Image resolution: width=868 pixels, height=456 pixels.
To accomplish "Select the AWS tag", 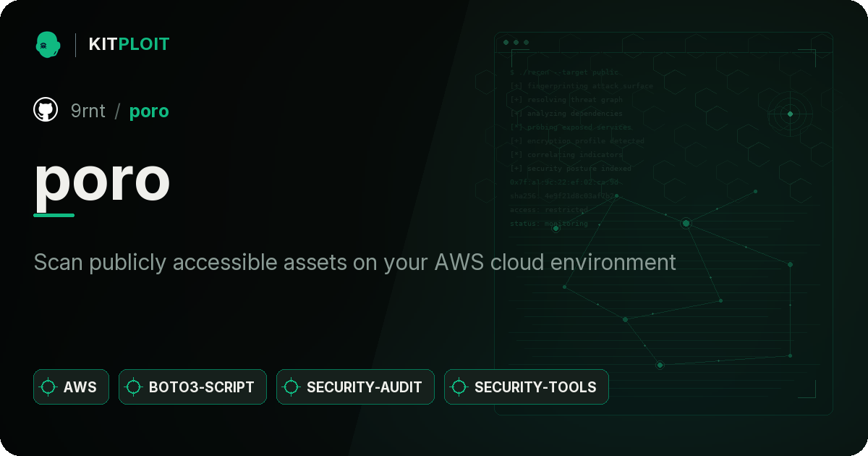I will [71, 387].
